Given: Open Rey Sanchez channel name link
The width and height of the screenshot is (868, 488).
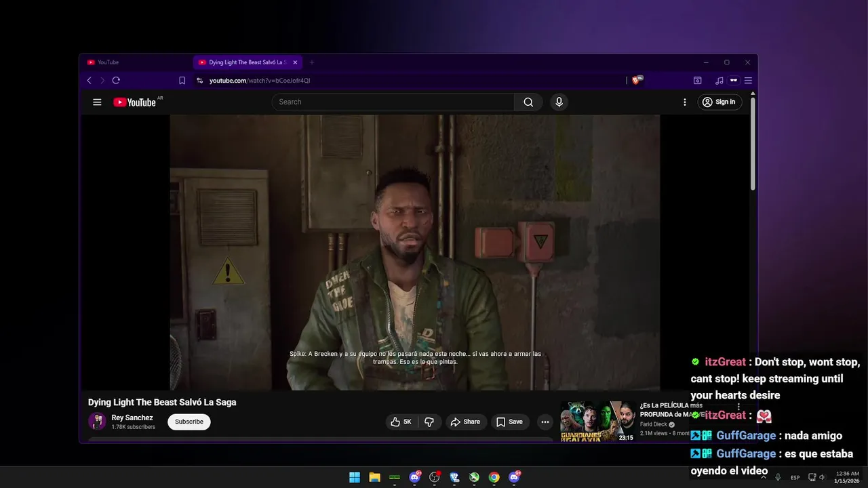Looking at the screenshot, I should [x=132, y=418].
